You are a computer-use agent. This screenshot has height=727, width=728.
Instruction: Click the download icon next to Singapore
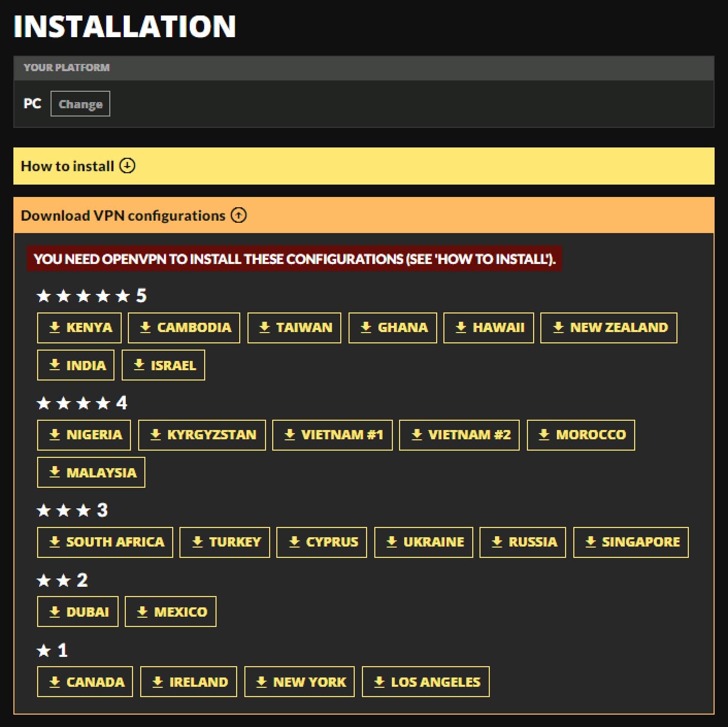pyautogui.click(x=591, y=542)
